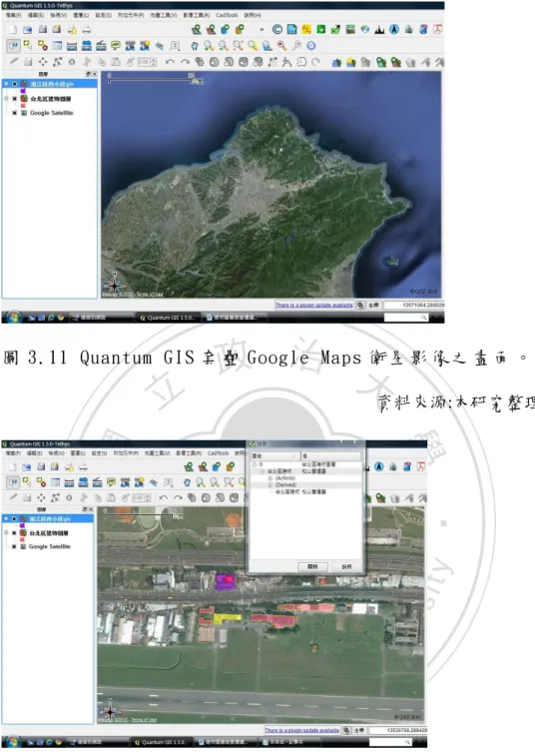Click Print icon in coastline QGIS window
The image size is (535, 756).
86,30
